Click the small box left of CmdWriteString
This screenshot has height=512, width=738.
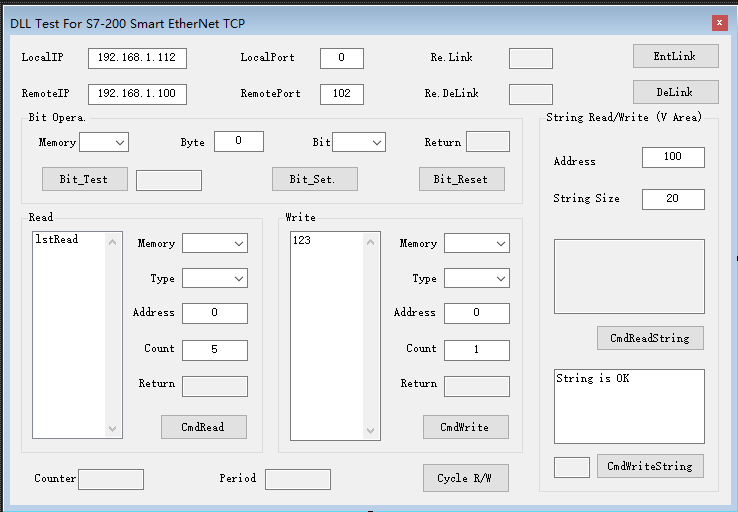click(572, 467)
